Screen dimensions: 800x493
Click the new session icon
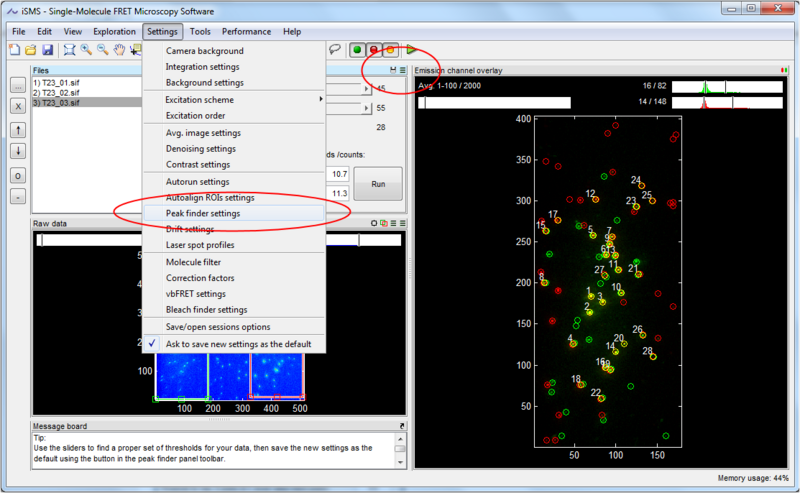pos(15,49)
